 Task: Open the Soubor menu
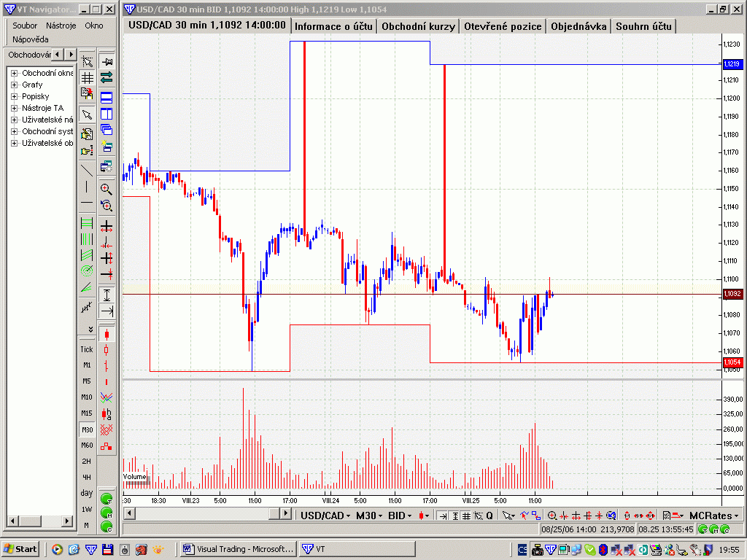25,26
